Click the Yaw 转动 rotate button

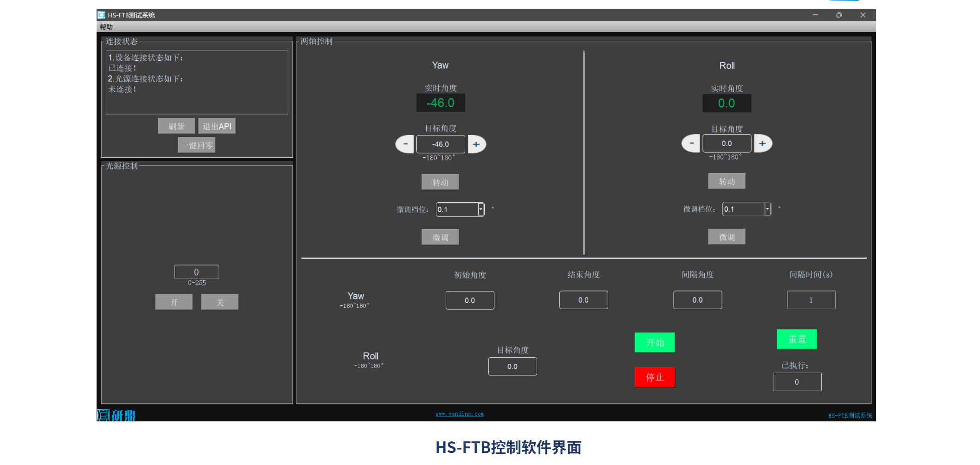[440, 182]
